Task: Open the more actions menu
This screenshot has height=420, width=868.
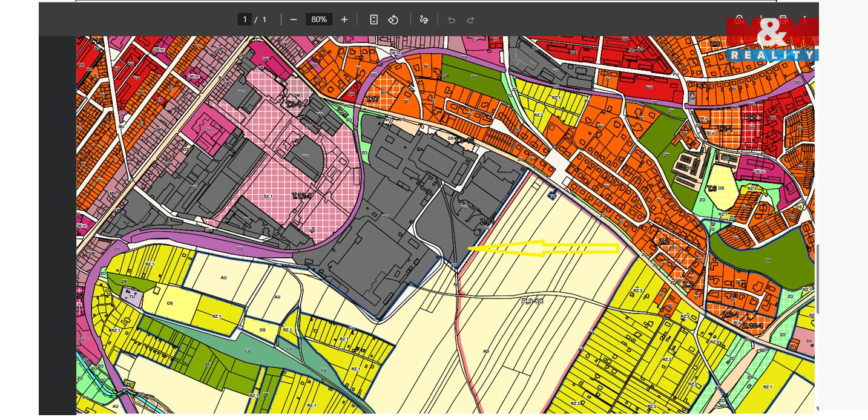Action: 805,19
